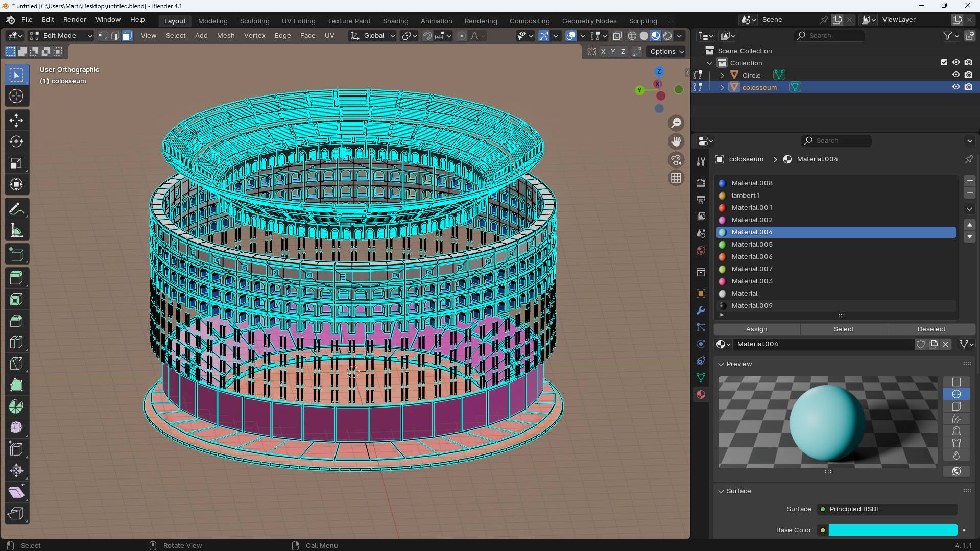Select the Loop Cut tool
The image size is (980, 551).
pyautogui.click(x=16, y=343)
